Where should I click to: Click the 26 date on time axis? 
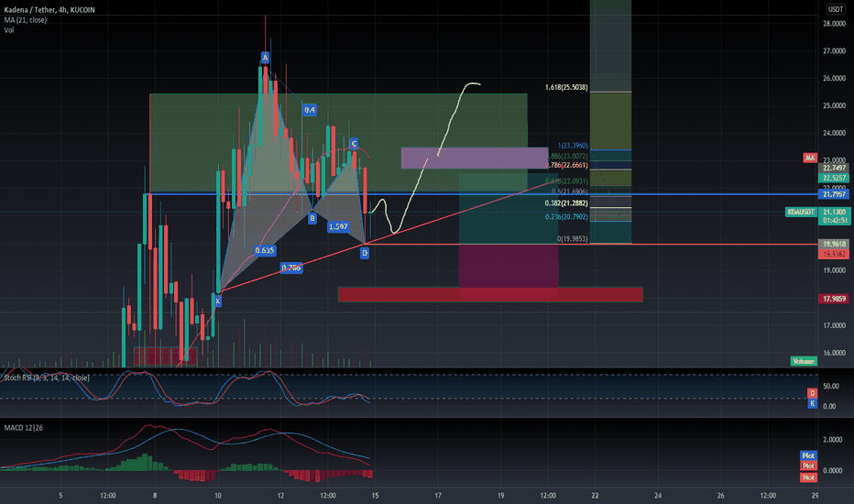click(x=720, y=495)
